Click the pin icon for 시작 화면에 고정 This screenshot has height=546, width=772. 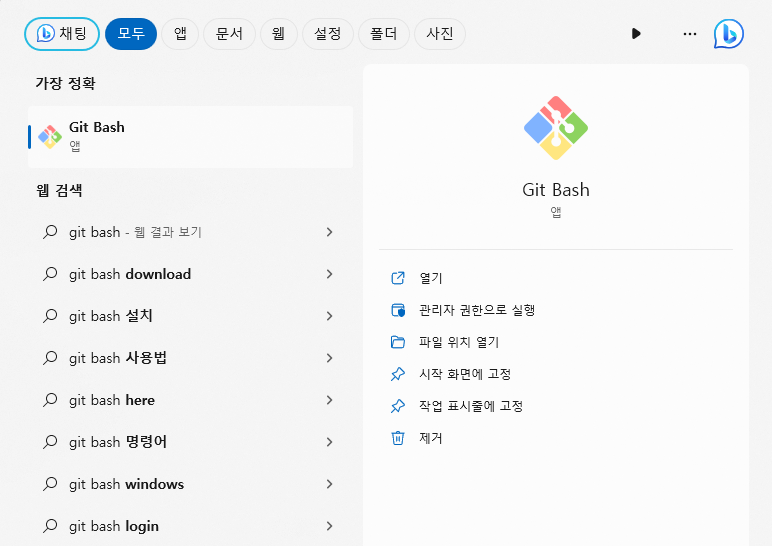point(398,374)
